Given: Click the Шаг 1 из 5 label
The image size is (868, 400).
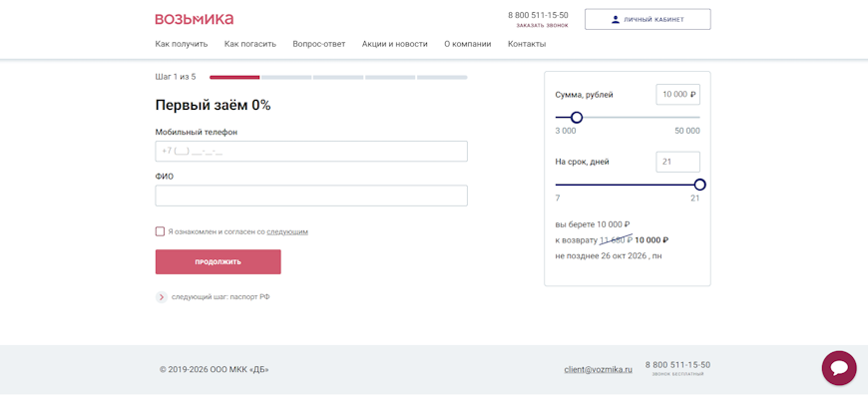Looking at the screenshot, I should [176, 77].
